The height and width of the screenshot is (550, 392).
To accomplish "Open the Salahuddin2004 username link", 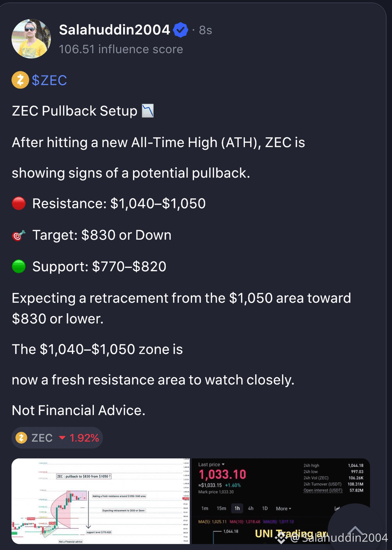I will (115, 30).
